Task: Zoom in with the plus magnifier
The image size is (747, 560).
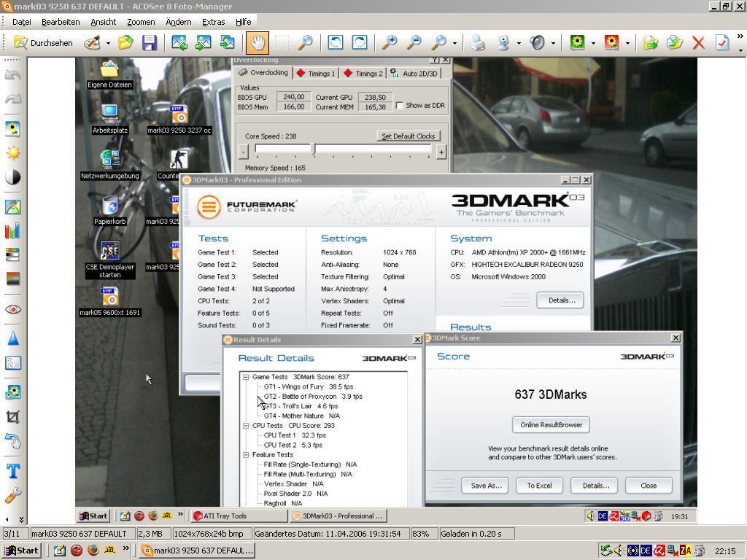Action: point(390,43)
